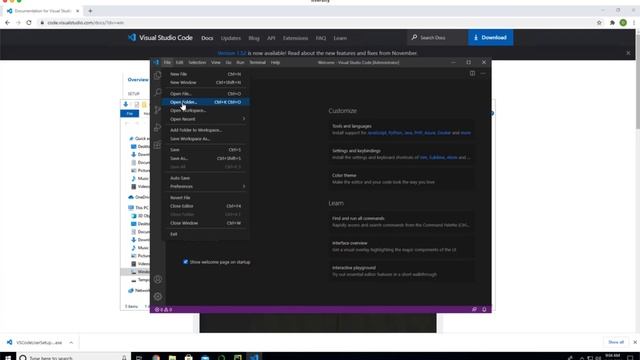Choose Add Folder to Workspace... entry
The image size is (640, 360).
click(207, 130)
